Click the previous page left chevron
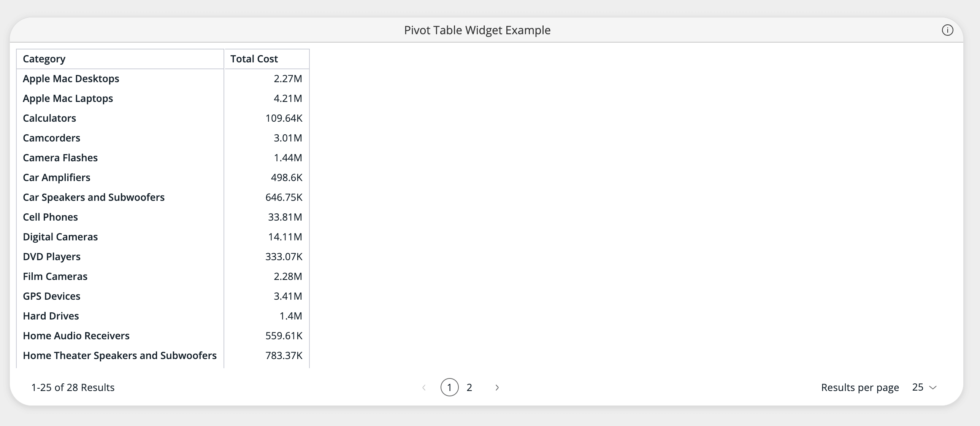Viewport: 980px width, 426px height. point(424,388)
